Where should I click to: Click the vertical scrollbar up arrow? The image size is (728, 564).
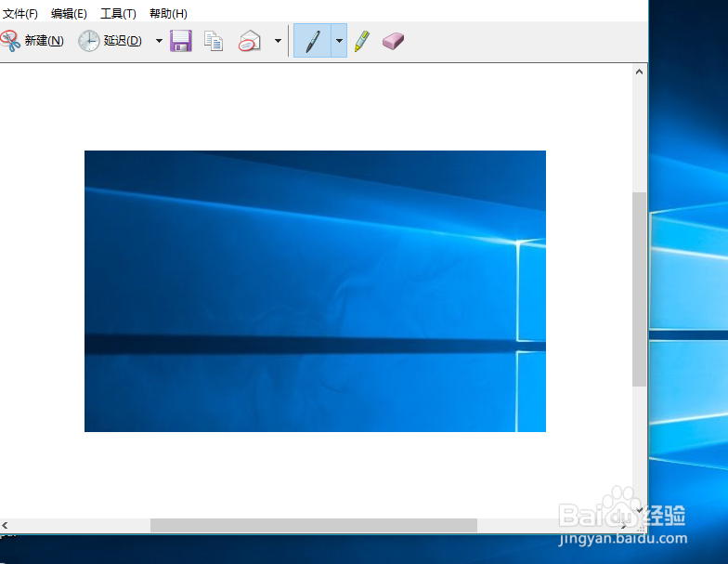639,72
